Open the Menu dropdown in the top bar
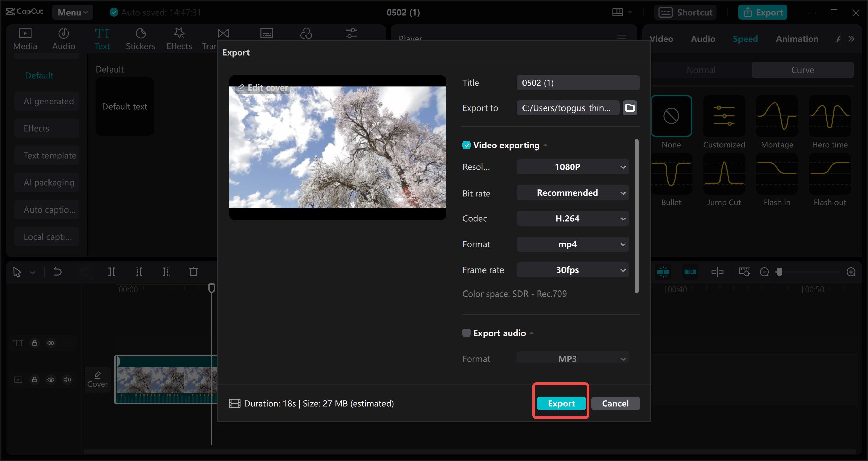 tap(72, 12)
